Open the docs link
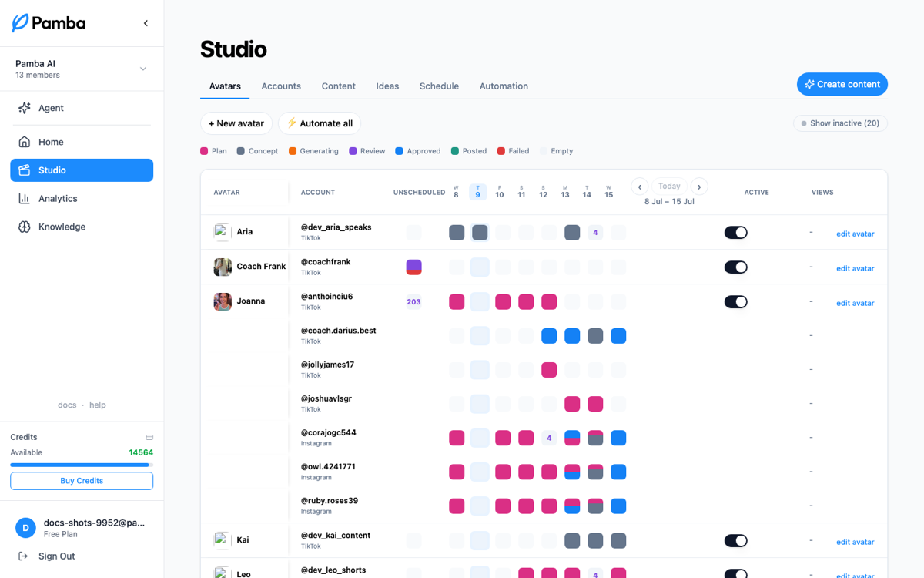924x578 pixels. 67,405
